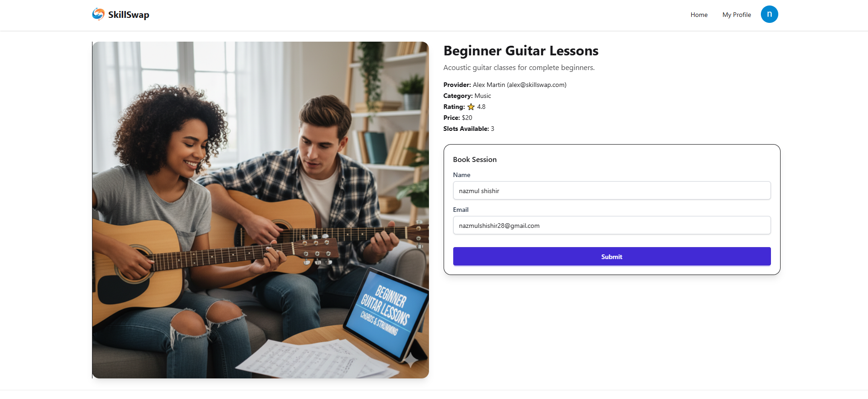Go to the Home page link
Image resolution: width=868 pixels, height=399 pixels.
coord(699,15)
